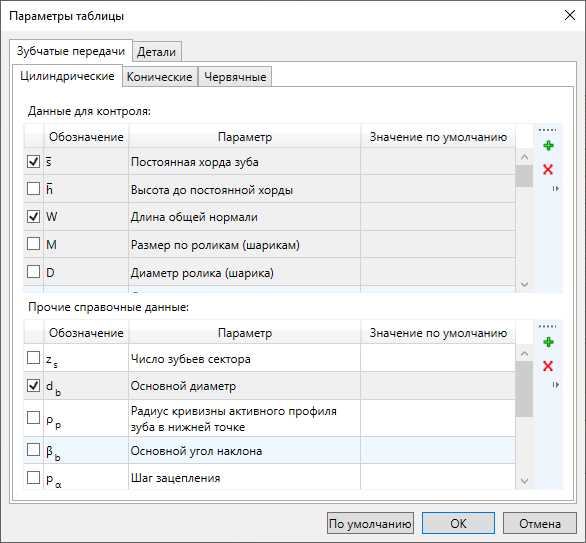
Task: Click green plus icon in reference data table
Action: coord(548,342)
